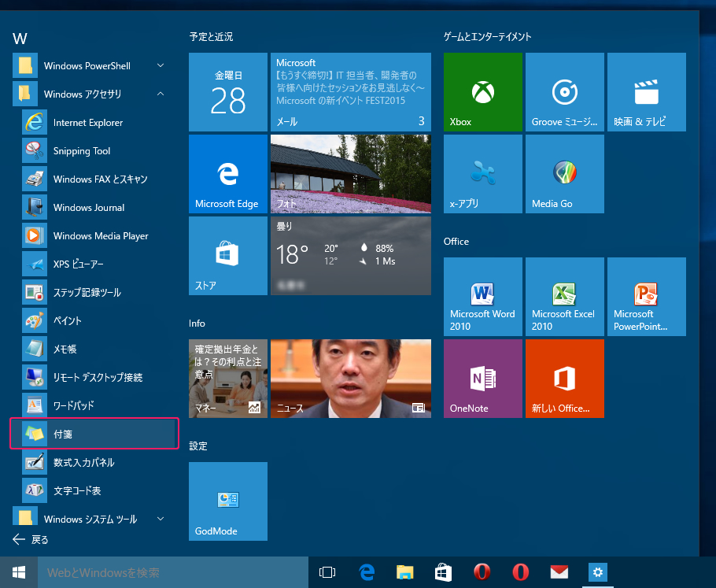
Task: Click 戻る back button
Action: 30,539
